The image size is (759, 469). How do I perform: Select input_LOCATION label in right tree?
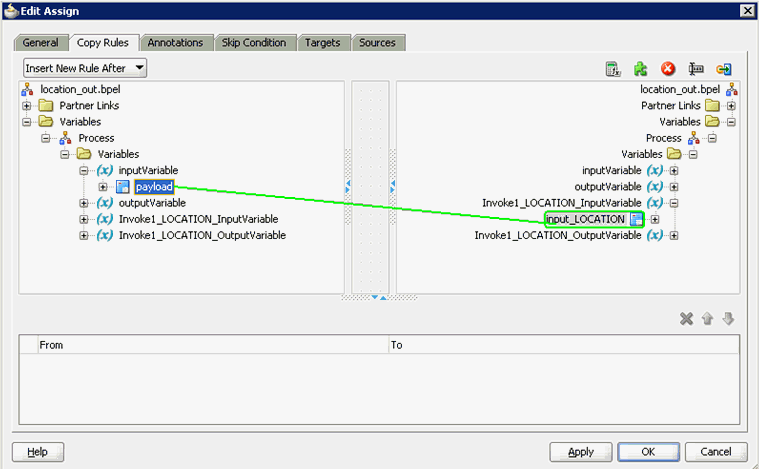coord(585,219)
